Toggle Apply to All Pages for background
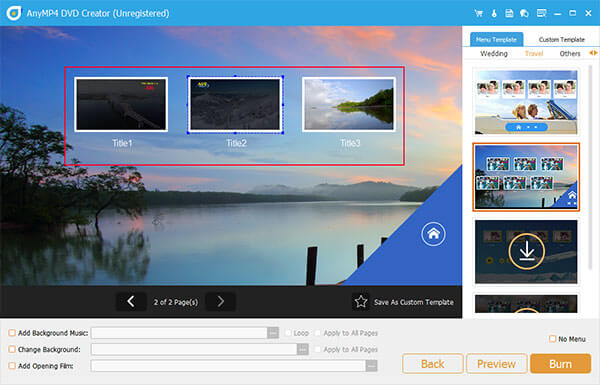Screen dimensions: 600x385 point(318,349)
